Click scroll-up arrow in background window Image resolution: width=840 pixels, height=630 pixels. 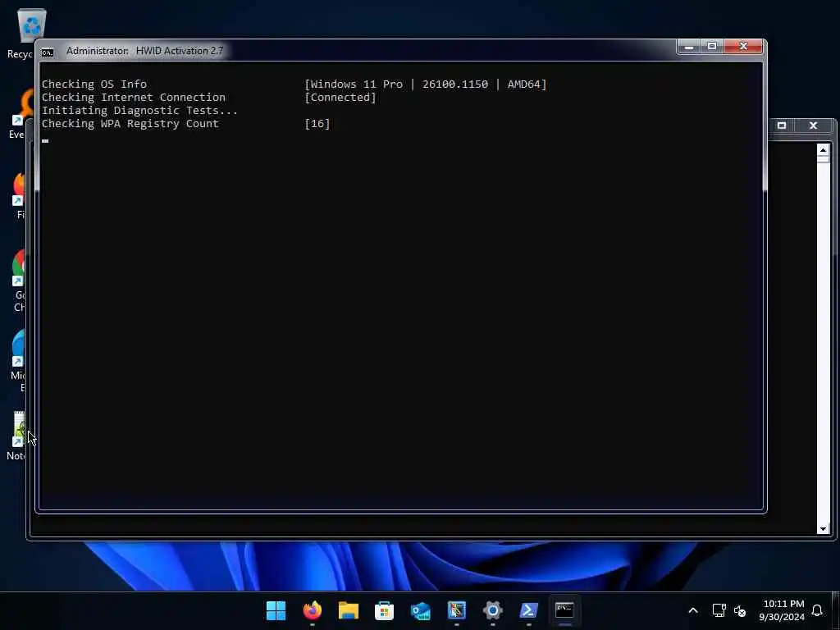pyautogui.click(x=824, y=150)
